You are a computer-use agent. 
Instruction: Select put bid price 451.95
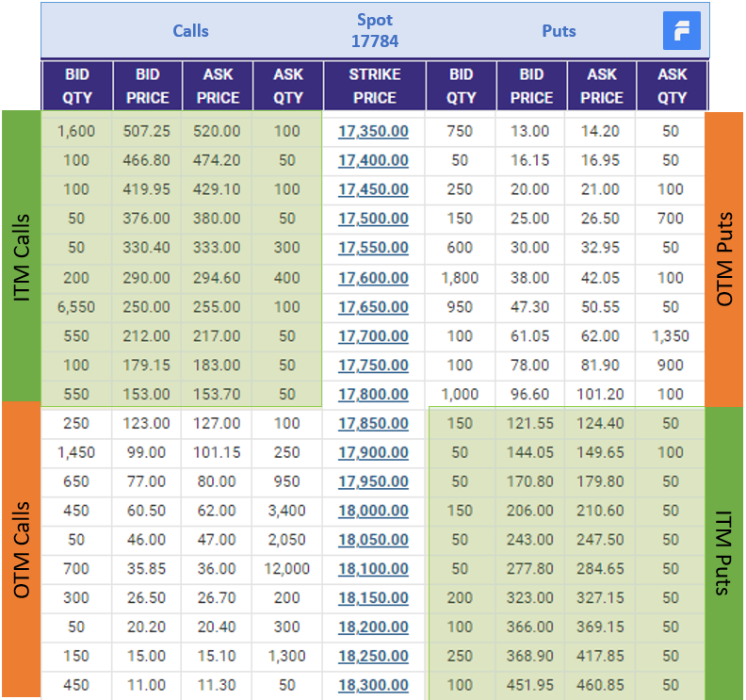click(x=530, y=685)
